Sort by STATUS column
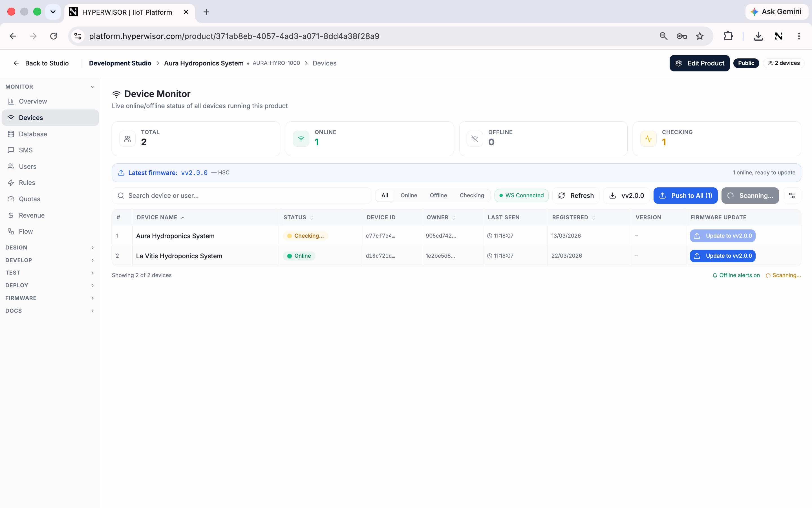The image size is (812, 508). tap(298, 217)
